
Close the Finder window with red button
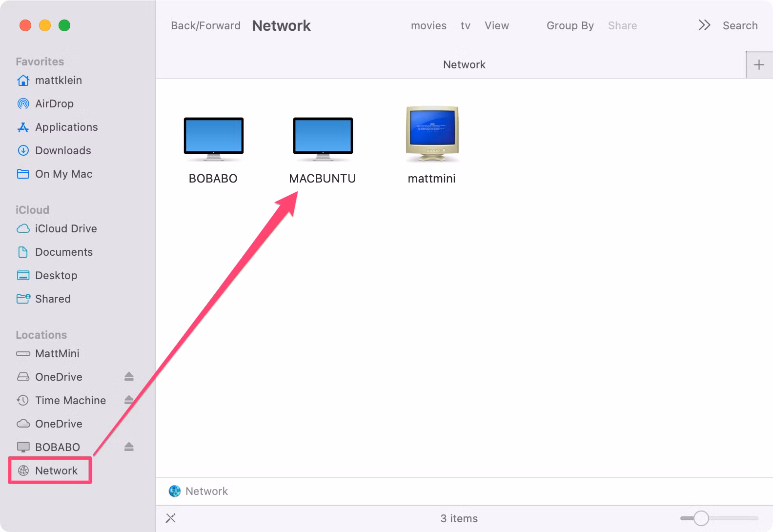coord(25,25)
